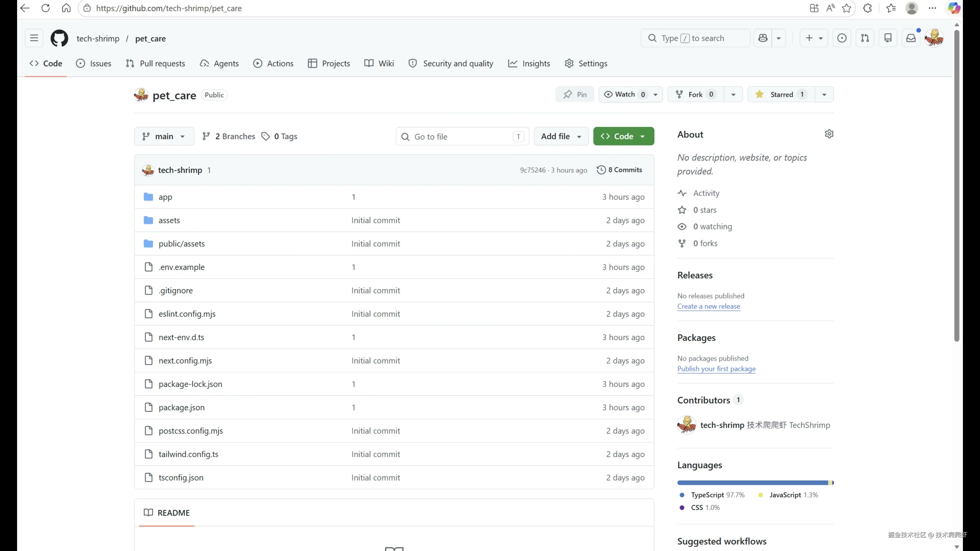This screenshot has width=980, height=551.
Task: Open the hamburger navigation menu
Action: [34, 38]
